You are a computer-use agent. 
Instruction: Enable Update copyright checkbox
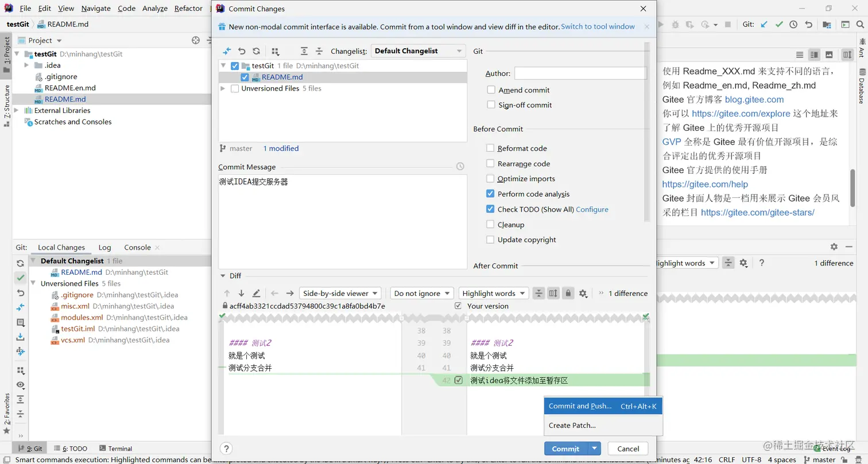[490, 240]
